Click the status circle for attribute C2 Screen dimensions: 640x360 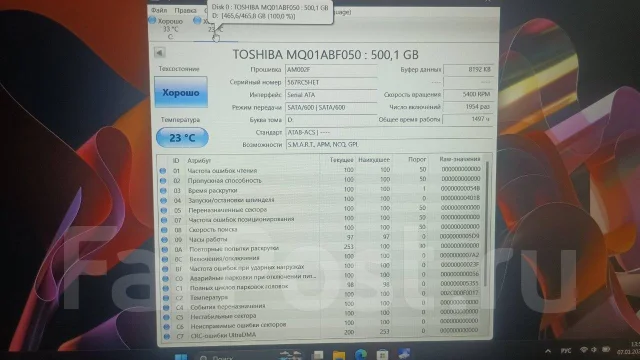click(166, 298)
